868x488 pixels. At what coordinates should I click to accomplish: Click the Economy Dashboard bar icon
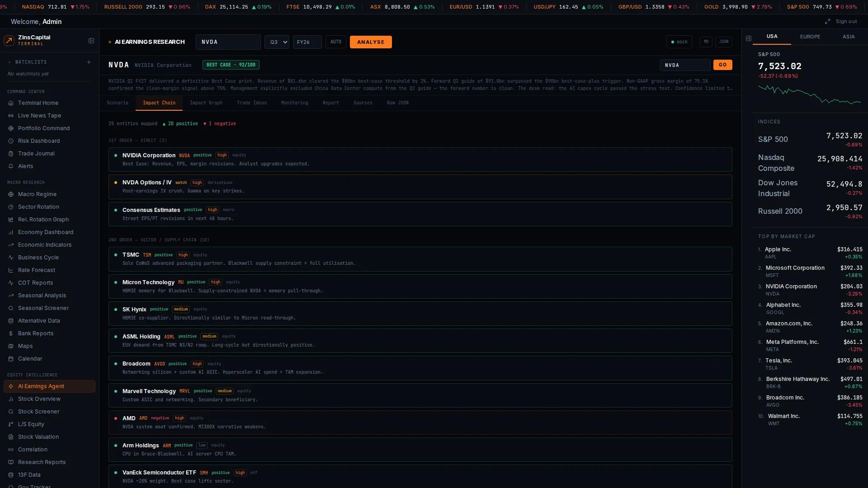point(11,232)
